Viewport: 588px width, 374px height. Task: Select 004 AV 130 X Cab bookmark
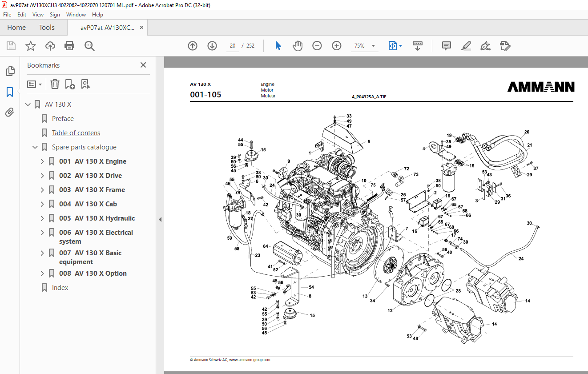pyautogui.click(x=88, y=204)
